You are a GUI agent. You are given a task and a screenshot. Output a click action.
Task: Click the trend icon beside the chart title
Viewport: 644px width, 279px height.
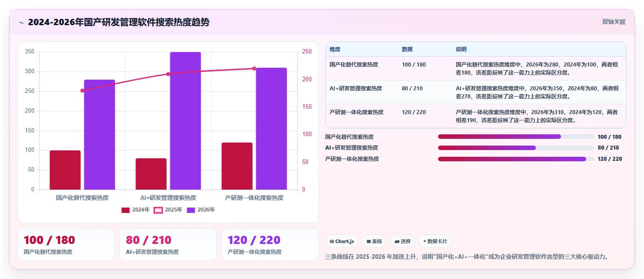21,22
